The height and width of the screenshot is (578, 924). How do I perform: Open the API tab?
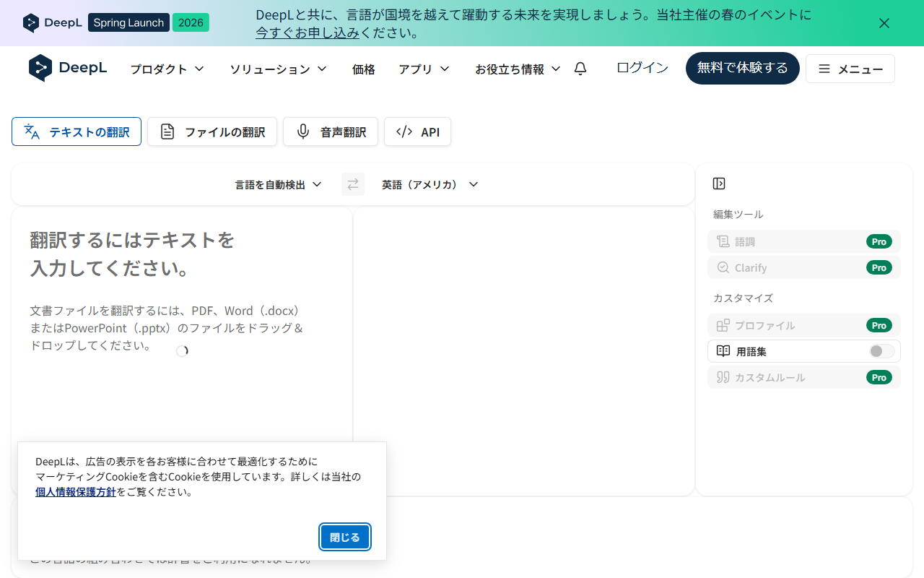pos(417,131)
